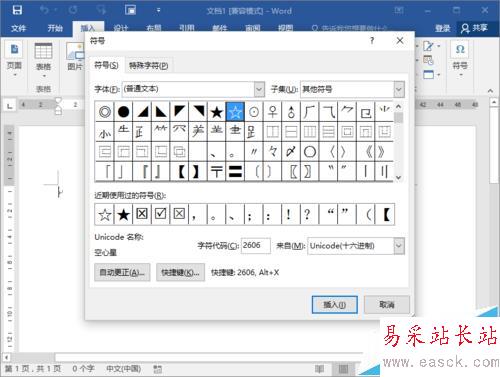Select the large circle 〇 symbol
The width and height of the screenshot is (500, 377).
310,152
